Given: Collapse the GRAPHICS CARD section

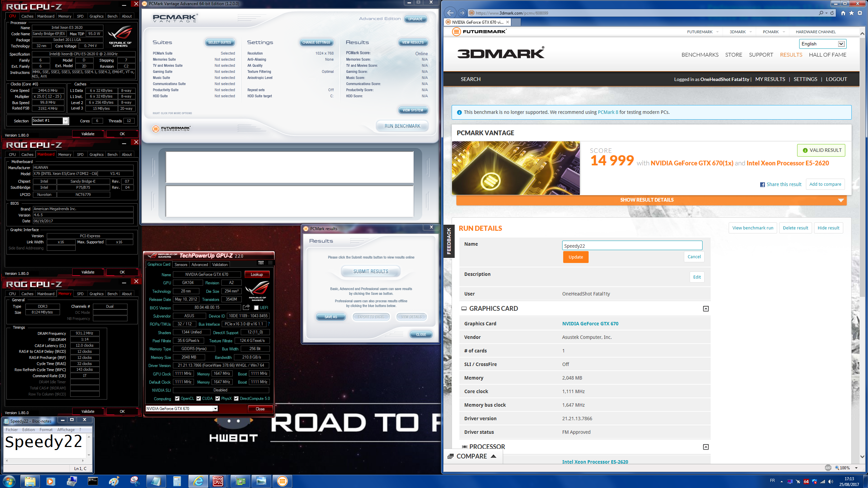Looking at the screenshot, I should (x=706, y=308).
